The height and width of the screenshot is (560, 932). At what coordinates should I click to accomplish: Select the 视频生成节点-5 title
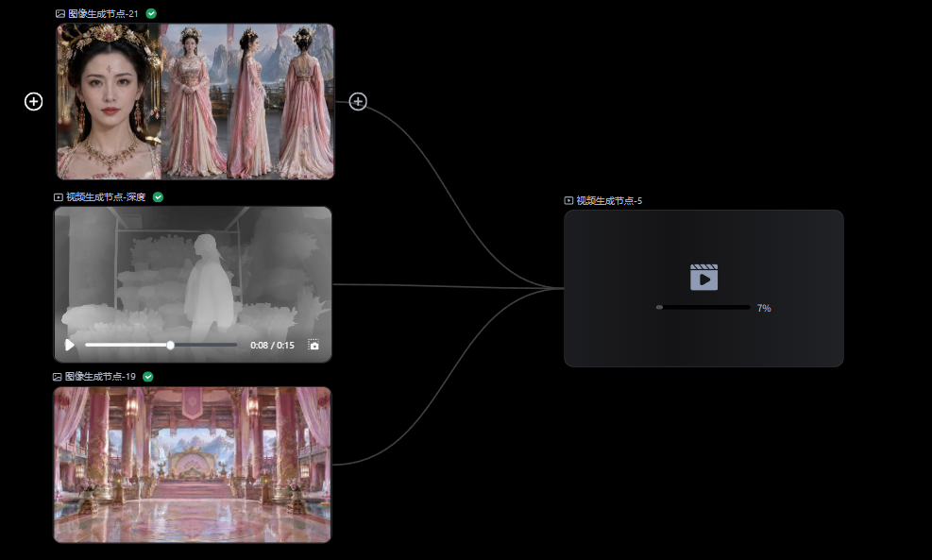(x=609, y=201)
